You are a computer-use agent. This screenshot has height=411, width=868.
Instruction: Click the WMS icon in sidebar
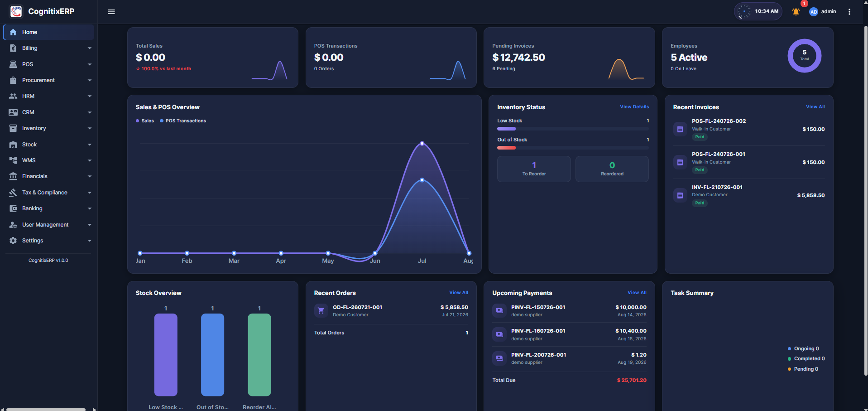(13, 160)
